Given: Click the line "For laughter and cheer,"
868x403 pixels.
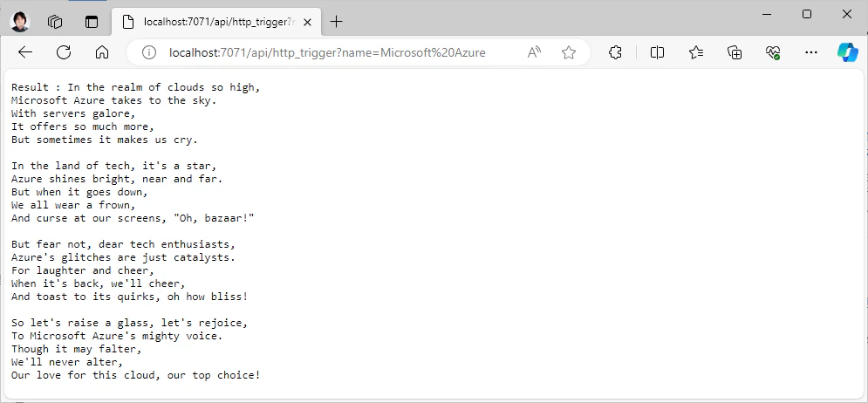Looking at the screenshot, I should (x=83, y=270).
